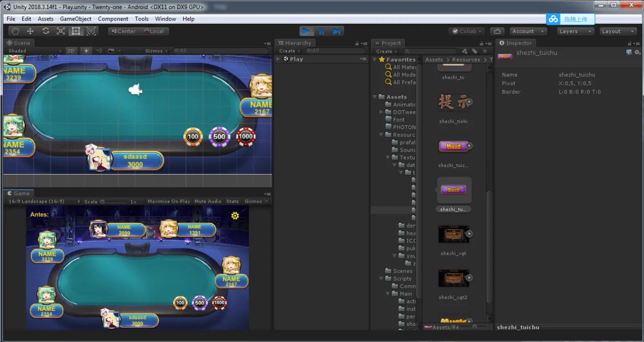
Task: Select the Move tool
Action: pos(30,31)
